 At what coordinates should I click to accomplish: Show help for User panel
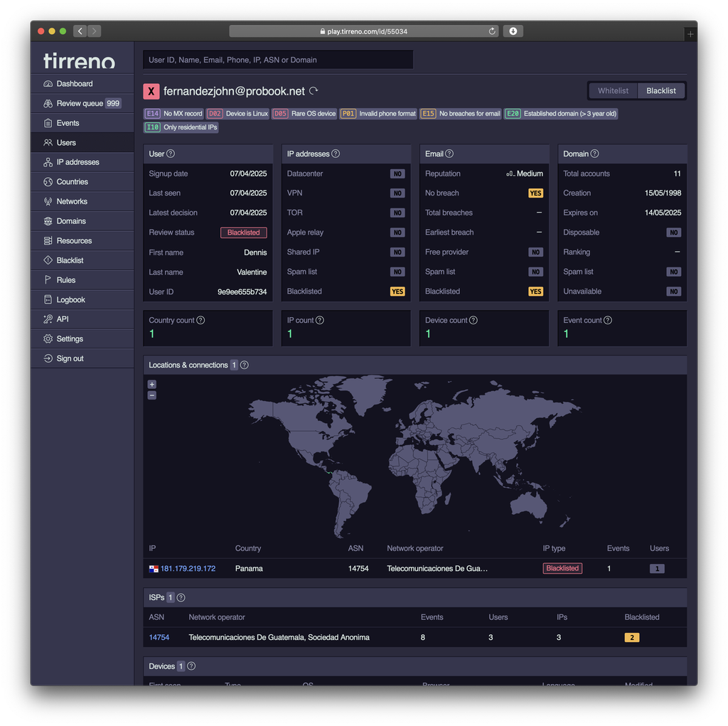(171, 154)
